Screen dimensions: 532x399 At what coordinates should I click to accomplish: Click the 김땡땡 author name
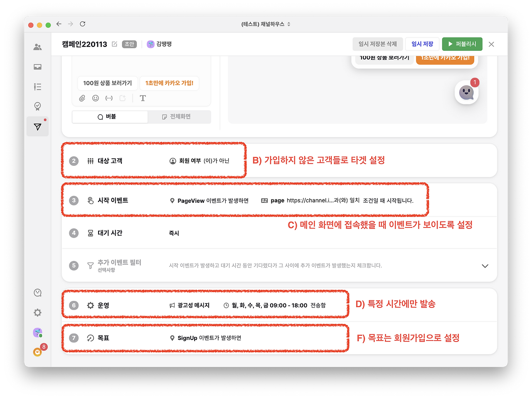point(164,44)
